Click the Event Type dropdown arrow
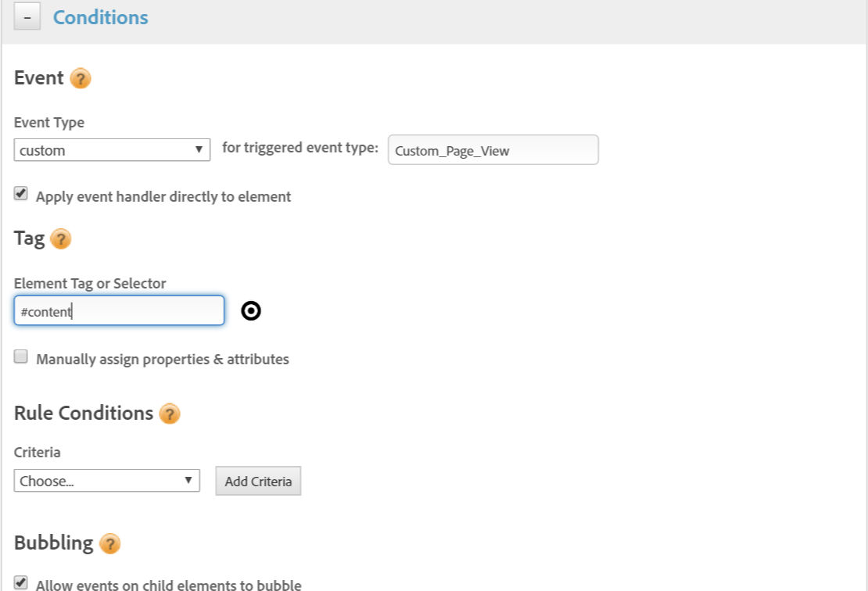Viewport: 868px width, 591px height. tap(199, 149)
